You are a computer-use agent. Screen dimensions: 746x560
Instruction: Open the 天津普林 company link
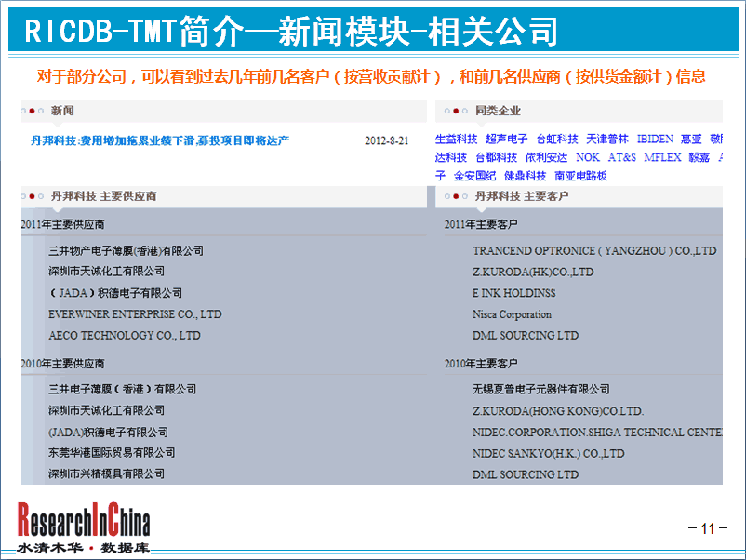tap(607, 139)
